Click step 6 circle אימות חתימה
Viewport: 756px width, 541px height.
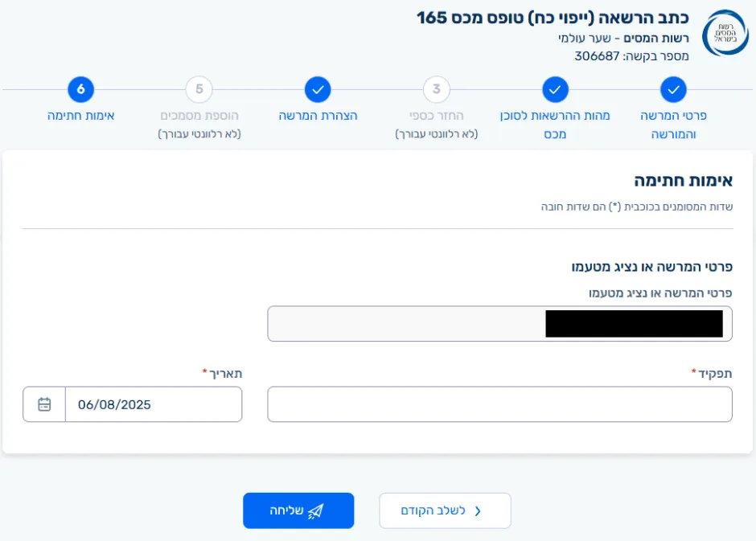(81, 89)
